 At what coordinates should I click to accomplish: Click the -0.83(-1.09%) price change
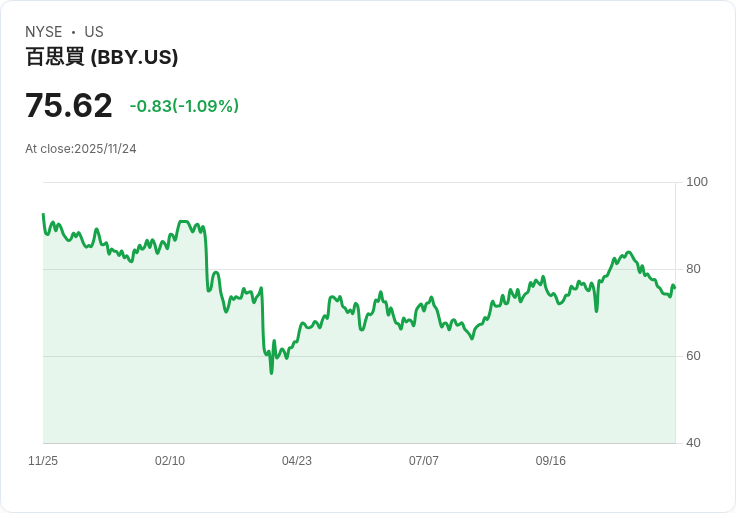click(184, 106)
